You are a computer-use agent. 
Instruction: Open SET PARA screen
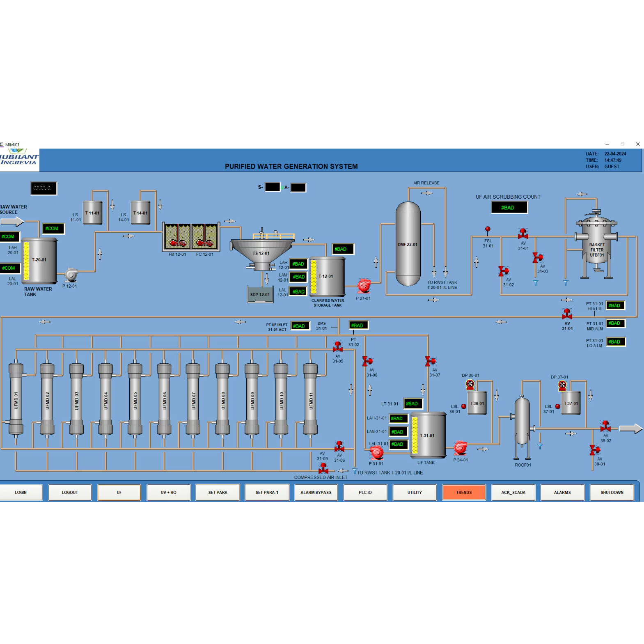tap(218, 493)
